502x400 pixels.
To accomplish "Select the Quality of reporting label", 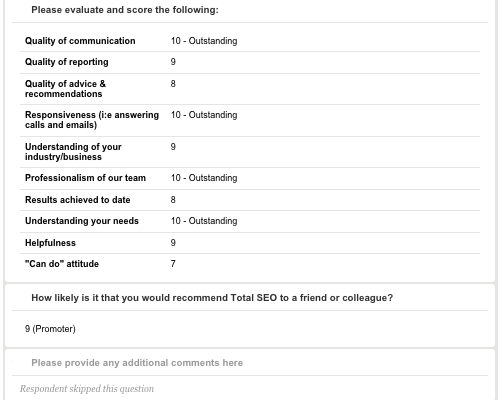I will click(x=67, y=62).
